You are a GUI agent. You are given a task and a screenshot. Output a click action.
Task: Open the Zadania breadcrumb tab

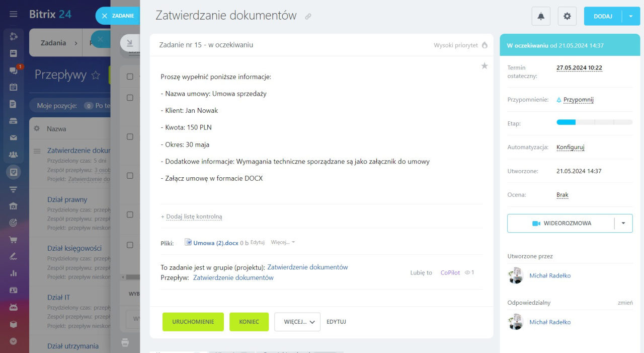[54, 43]
